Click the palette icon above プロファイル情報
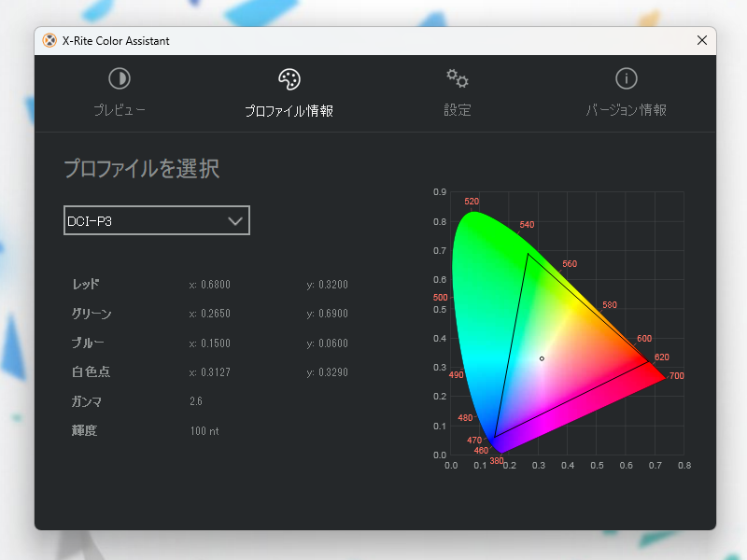This screenshot has width=747, height=560. click(289, 79)
